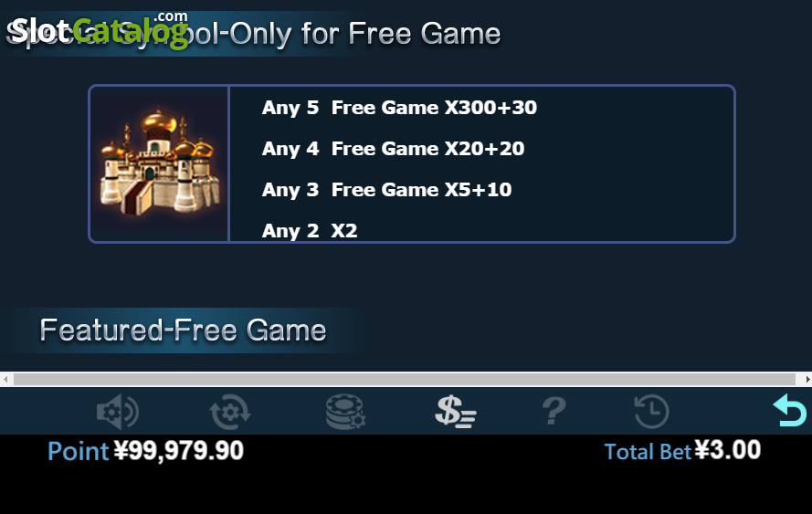Screen dimensions: 812x514
Task: Click the Any 5 Free Game X300+30 row
Action: coord(399,108)
